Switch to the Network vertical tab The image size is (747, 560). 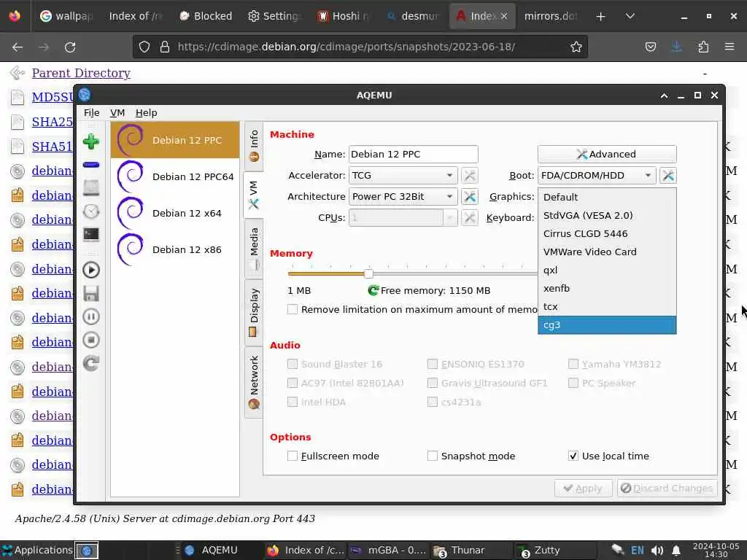[x=254, y=382]
